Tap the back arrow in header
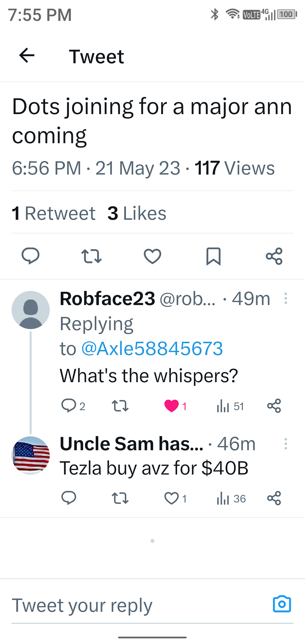Screen dimensions: 305x644 [27, 55]
